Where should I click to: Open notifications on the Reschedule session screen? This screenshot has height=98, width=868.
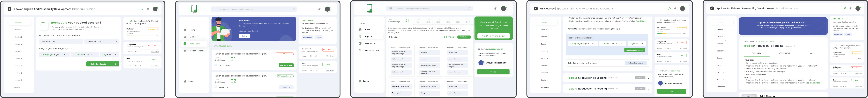(148, 9)
